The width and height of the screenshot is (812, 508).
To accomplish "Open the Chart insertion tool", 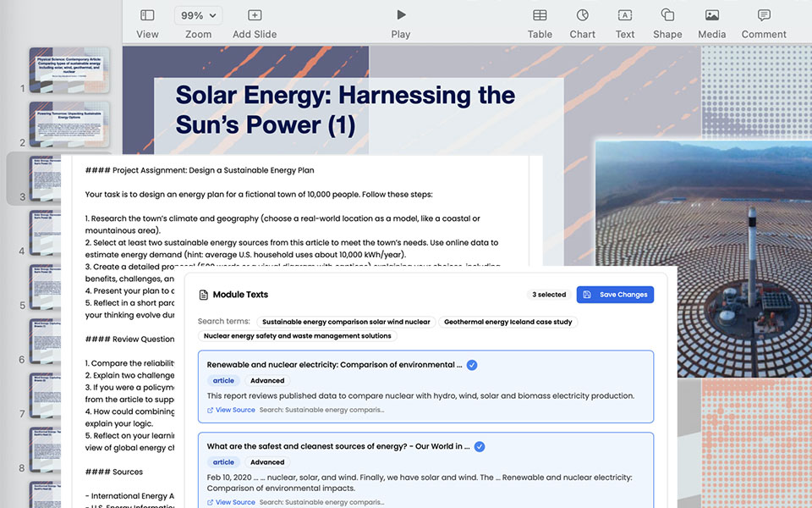I will [582, 15].
